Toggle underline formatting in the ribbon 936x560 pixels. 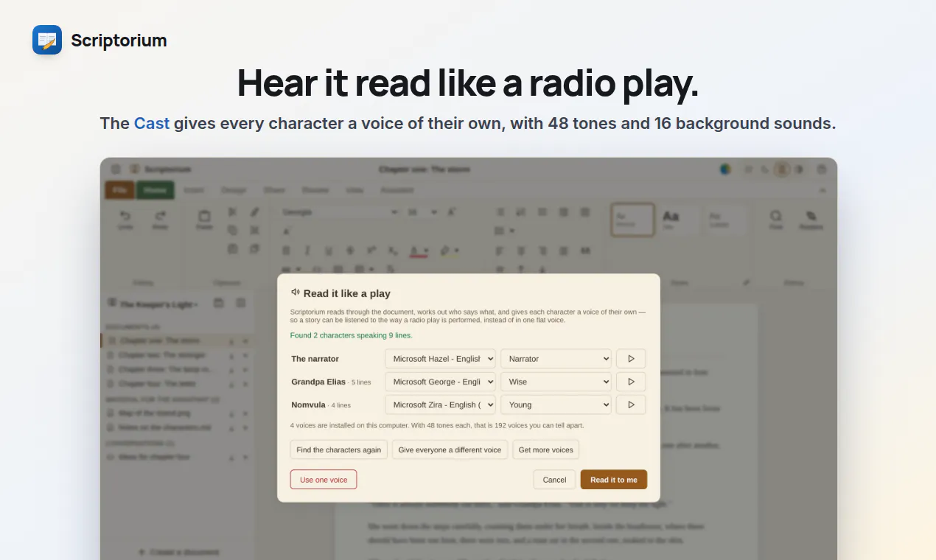(329, 251)
